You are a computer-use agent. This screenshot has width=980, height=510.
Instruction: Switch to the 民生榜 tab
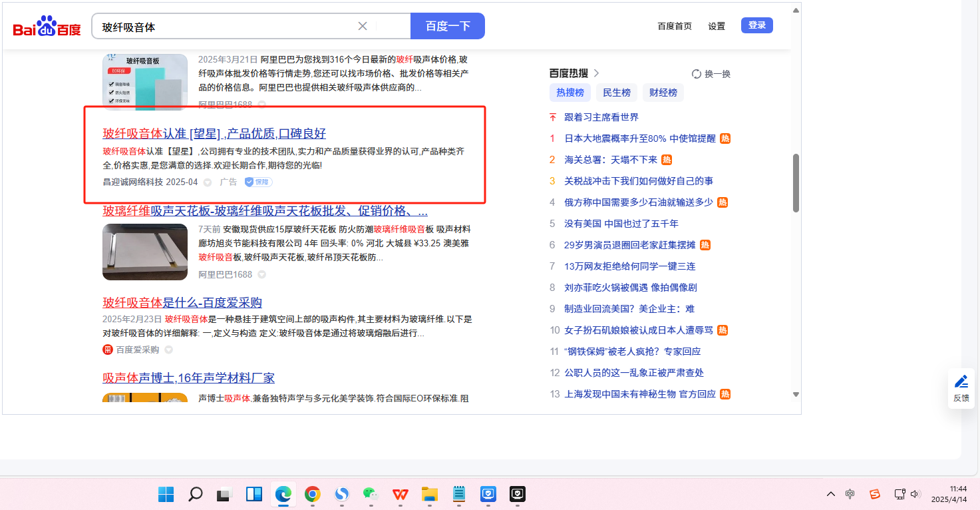tap(616, 93)
